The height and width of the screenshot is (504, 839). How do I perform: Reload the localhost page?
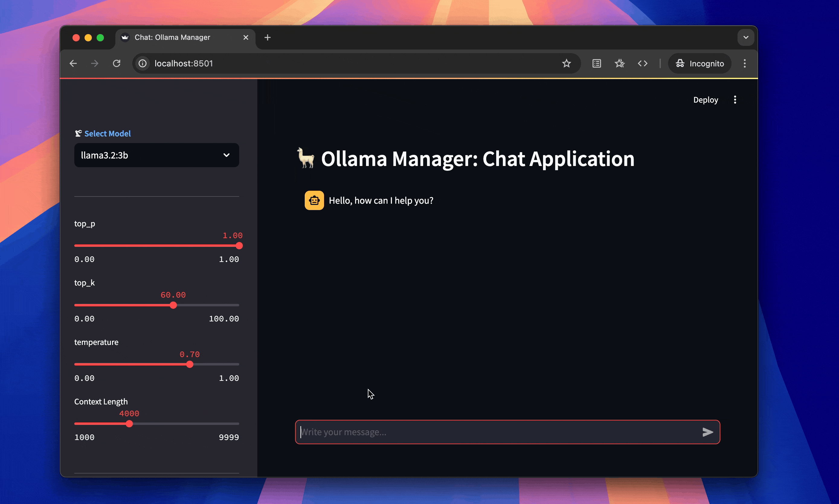tap(117, 63)
